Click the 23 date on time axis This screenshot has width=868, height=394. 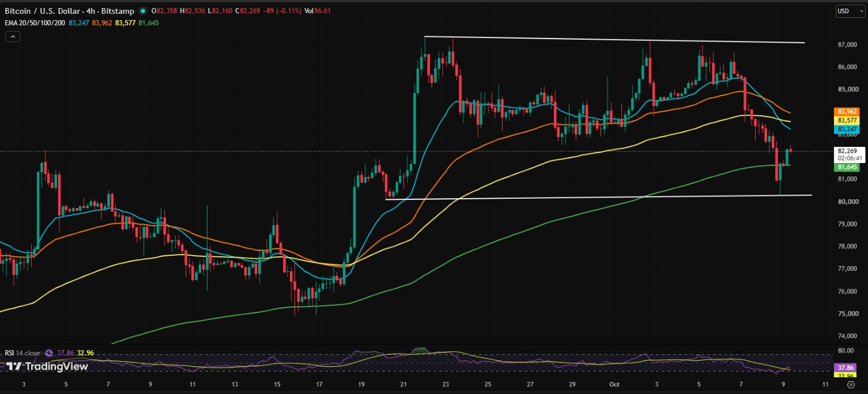(446, 384)
